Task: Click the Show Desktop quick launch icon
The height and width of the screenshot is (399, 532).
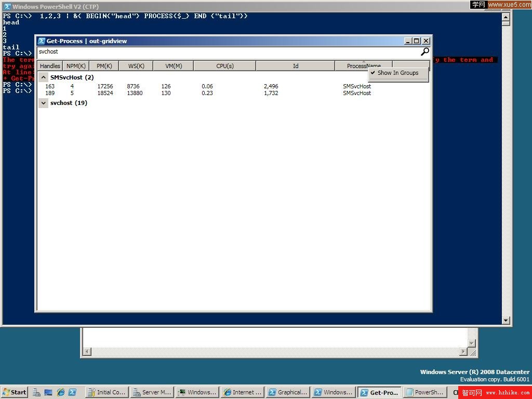Action: click(48, 392)
